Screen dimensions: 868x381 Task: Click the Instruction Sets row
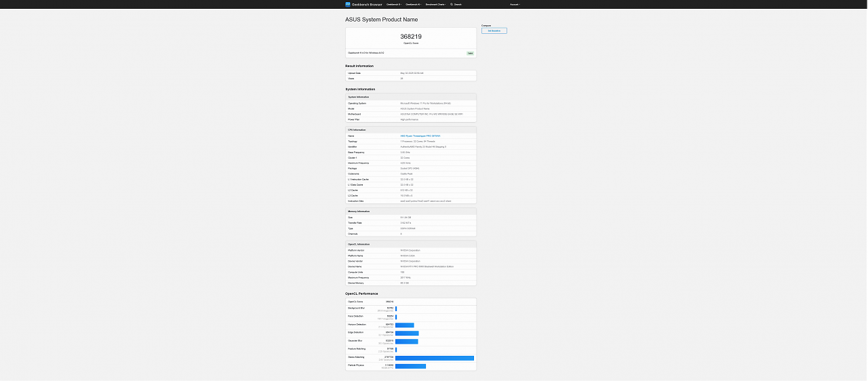(411, 201)
